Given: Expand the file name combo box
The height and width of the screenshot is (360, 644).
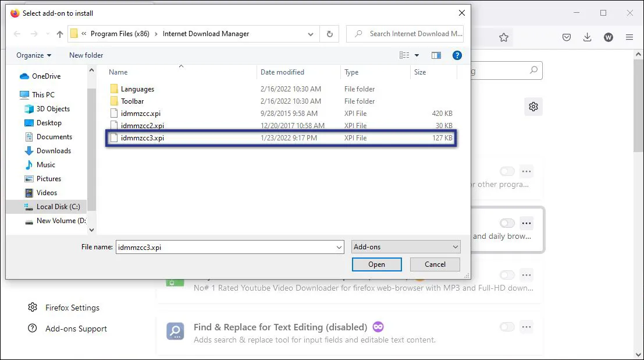Looking at the screenshot, I should click(340, 246).
